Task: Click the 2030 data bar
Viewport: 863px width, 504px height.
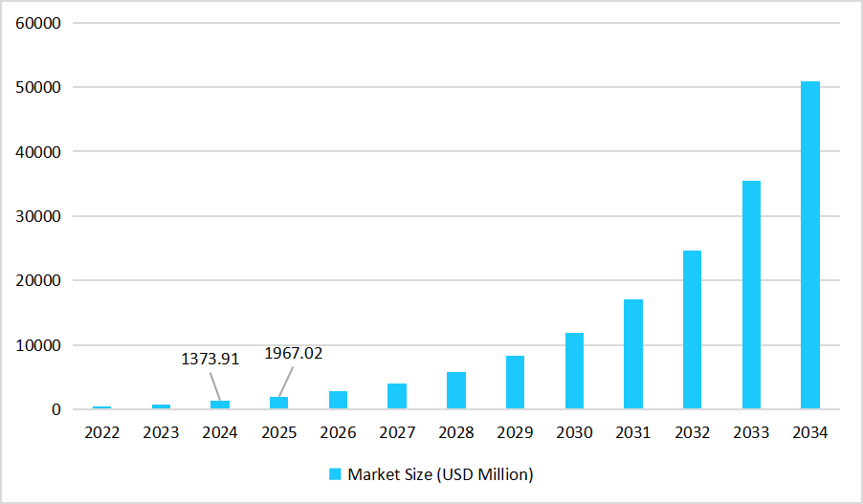Action: coord(574,371)
